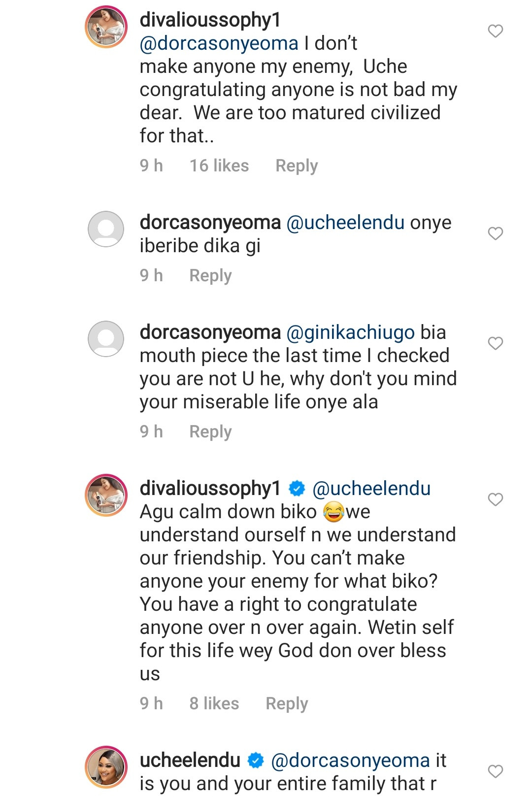This screenshot has height=797, width=532.
Task: View the 8 likes on the "Agu calm down" comment
Action: (214, 704)
